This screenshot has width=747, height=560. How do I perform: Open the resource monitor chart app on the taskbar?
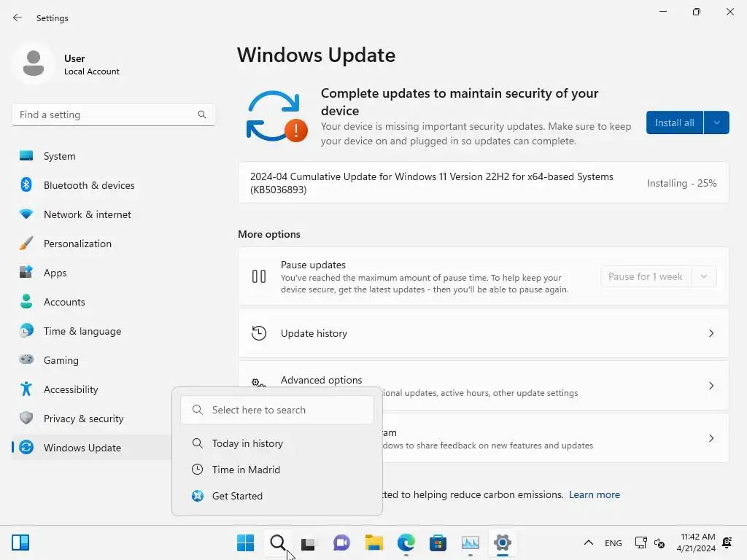[x=471, y=542]
